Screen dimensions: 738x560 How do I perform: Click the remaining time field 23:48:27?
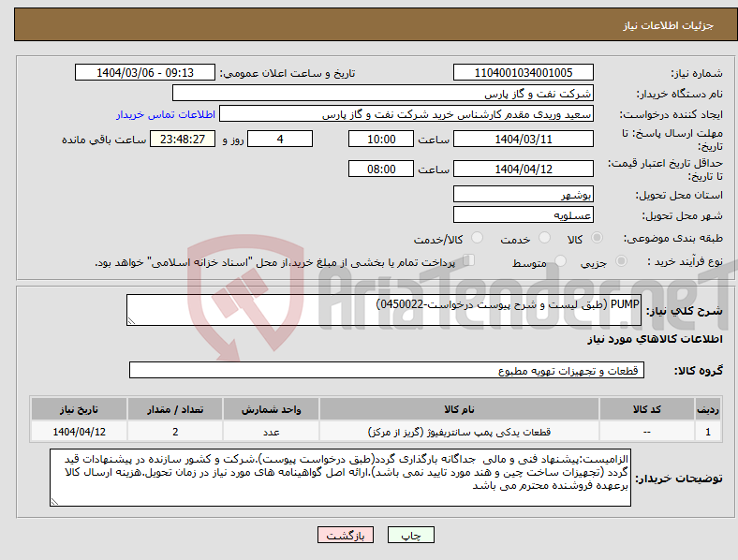coord(183,139)
